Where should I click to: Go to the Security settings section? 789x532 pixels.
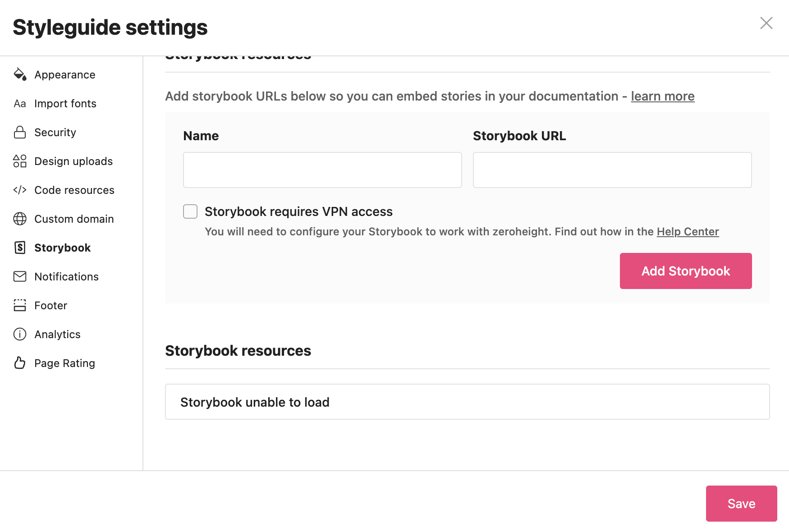coord(55,132)
